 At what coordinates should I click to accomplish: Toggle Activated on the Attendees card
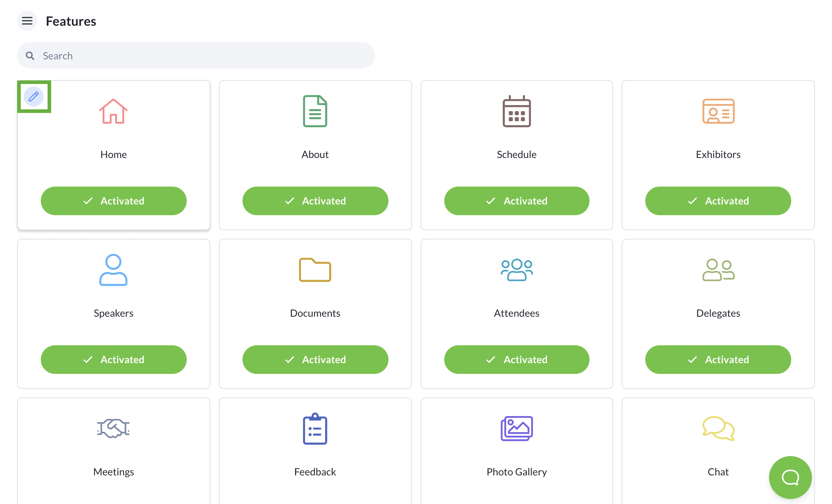click(517, 360)
